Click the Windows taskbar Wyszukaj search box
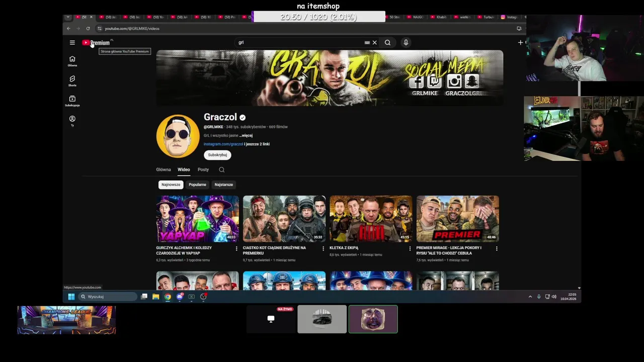This screenshot has width=644, height=362. pos(108,297)
